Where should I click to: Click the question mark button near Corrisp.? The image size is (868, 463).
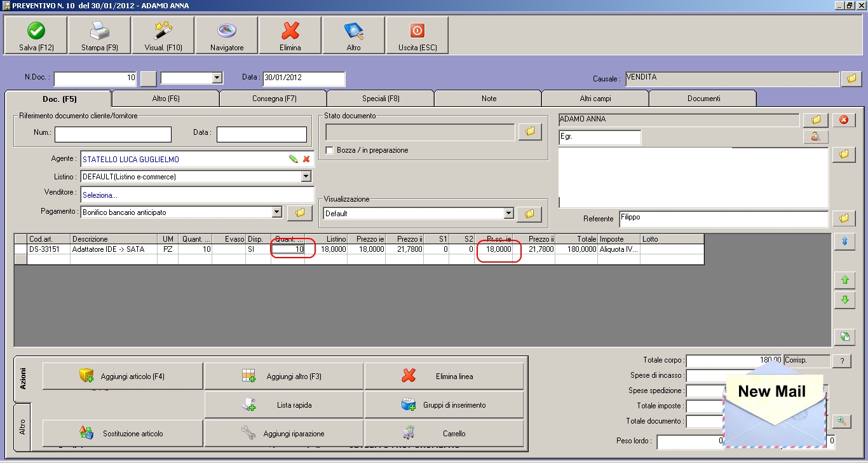point(841,361)
